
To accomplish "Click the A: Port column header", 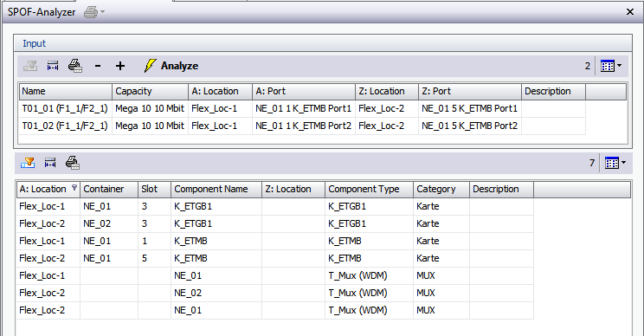I will pyautogui.click(x=304, y=91).
